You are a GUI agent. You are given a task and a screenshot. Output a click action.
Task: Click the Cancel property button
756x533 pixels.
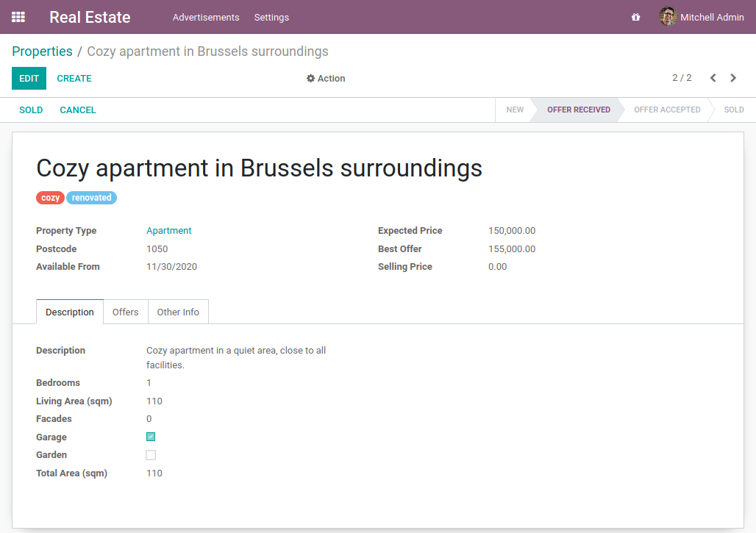click(x=78, y=110)
